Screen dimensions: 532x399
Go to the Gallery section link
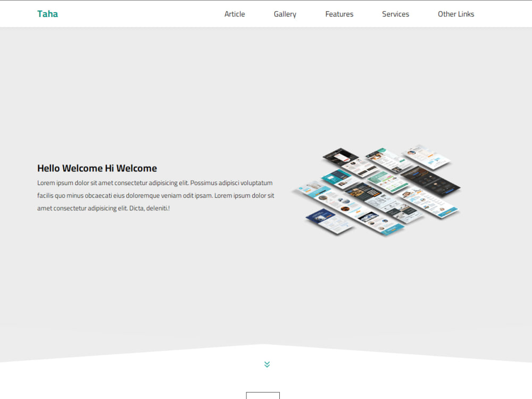[285, 14]
